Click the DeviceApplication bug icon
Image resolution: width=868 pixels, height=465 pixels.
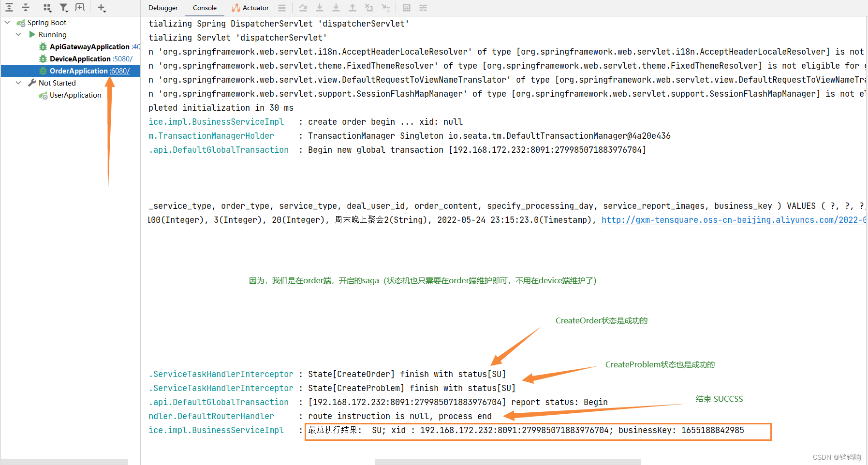point(43,58)
